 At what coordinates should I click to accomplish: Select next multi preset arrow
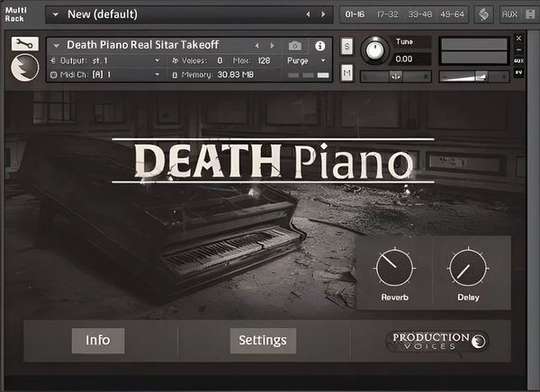[x=323, y=14]
